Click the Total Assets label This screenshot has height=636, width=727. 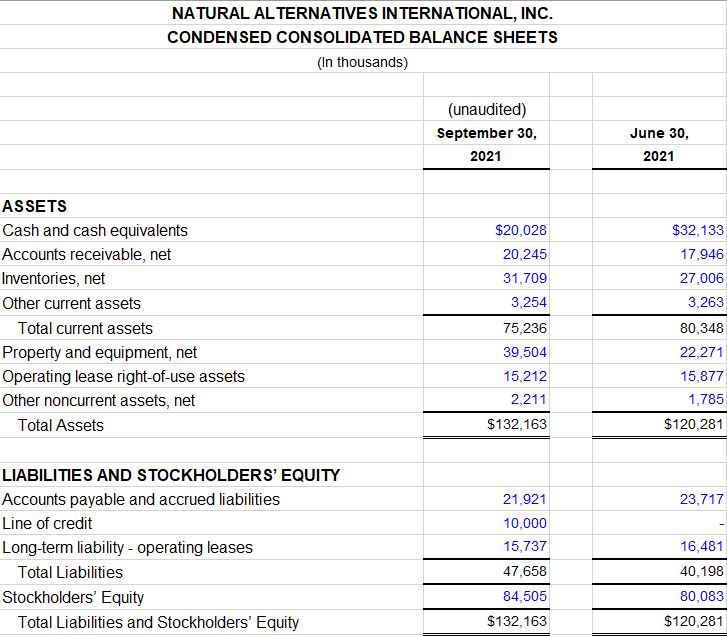tap(60, 425)
